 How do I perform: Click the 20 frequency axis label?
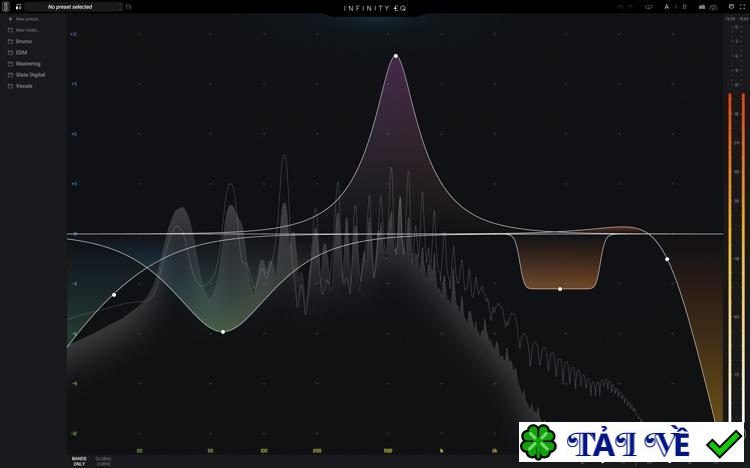(x=139, y=451)
